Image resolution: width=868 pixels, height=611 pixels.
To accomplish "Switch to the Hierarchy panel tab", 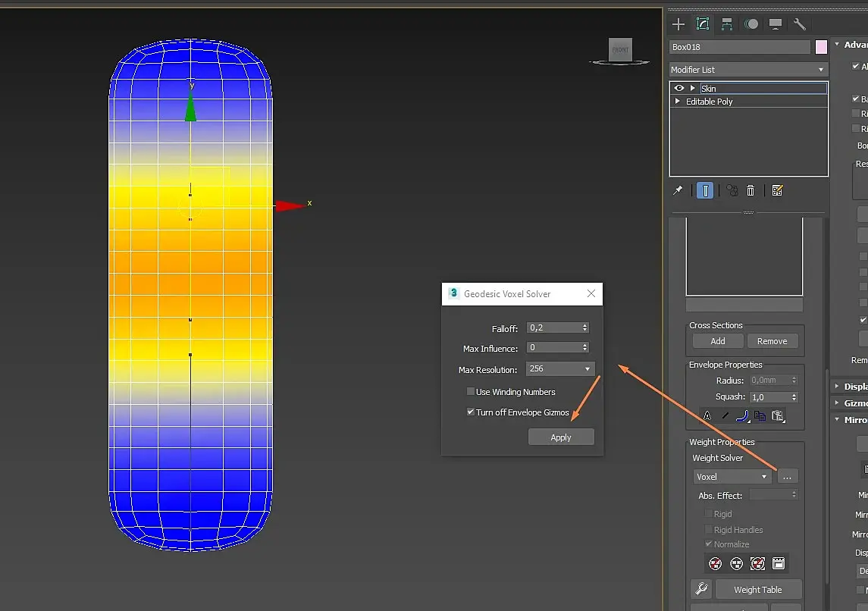I will [x=727, y=24].
